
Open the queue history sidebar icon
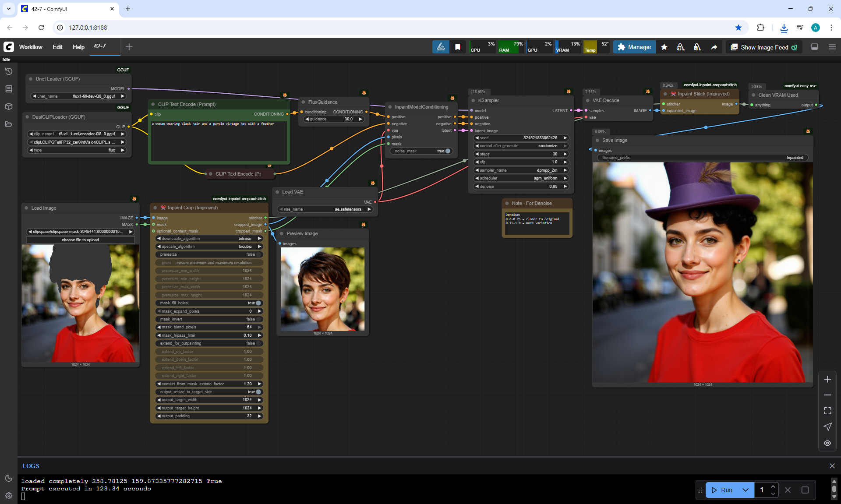8,71
